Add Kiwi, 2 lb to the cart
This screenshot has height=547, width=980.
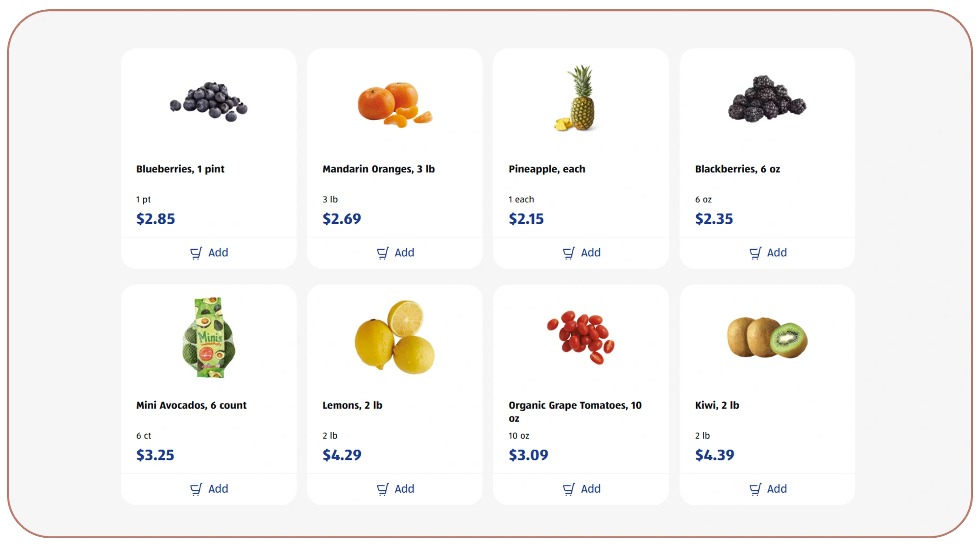[x=768, y=489]
